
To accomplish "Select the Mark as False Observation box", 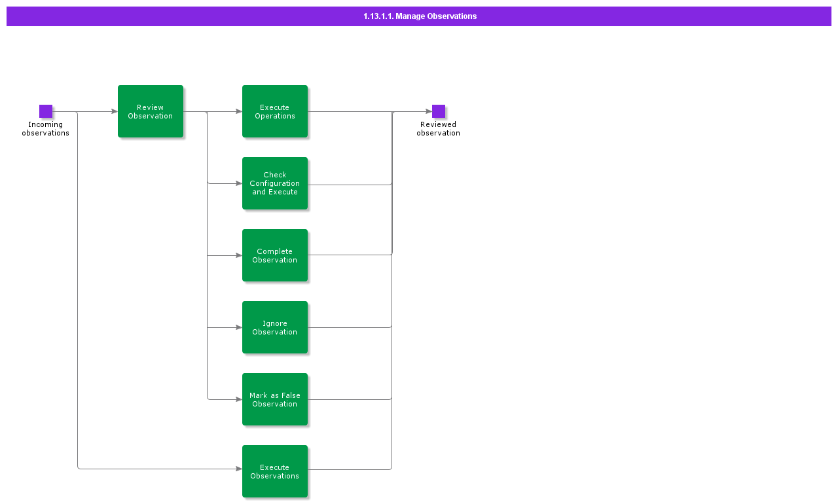I will click(275, 399).
